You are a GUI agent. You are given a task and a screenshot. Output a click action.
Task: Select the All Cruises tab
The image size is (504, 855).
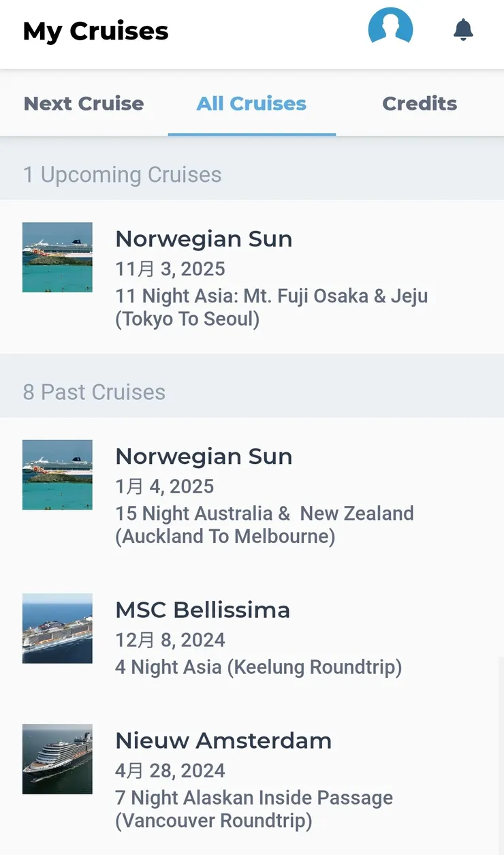pyautogui.click(x=251, y=104)
